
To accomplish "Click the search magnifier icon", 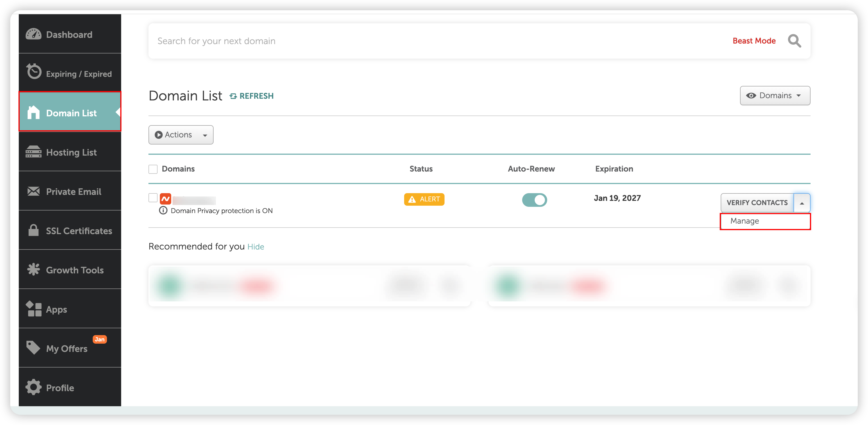I will [794, 41].
